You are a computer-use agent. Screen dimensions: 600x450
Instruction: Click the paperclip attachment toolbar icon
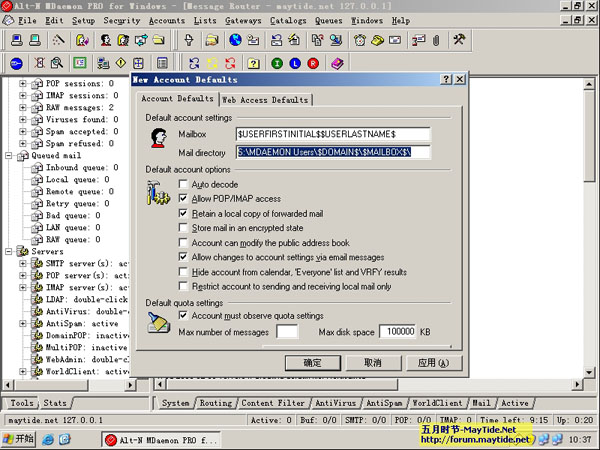click(435, 40)
